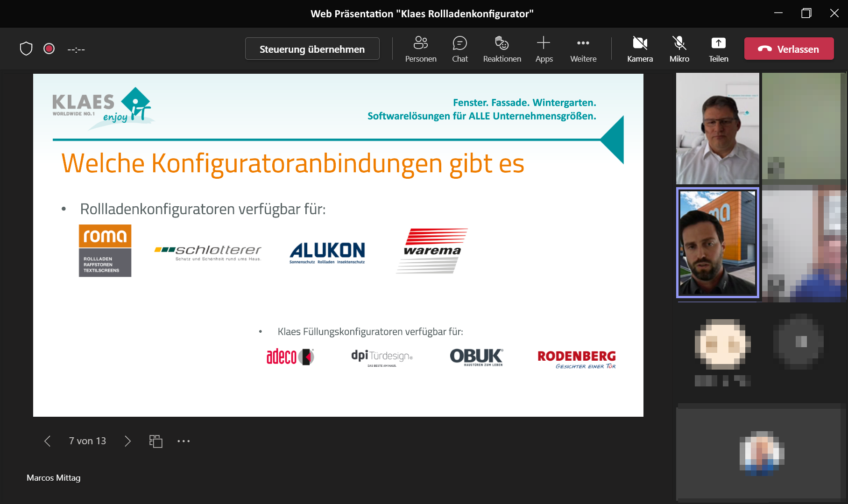Click the shield security icon
The width and height of the screenshot is (848, 504).
26,49
